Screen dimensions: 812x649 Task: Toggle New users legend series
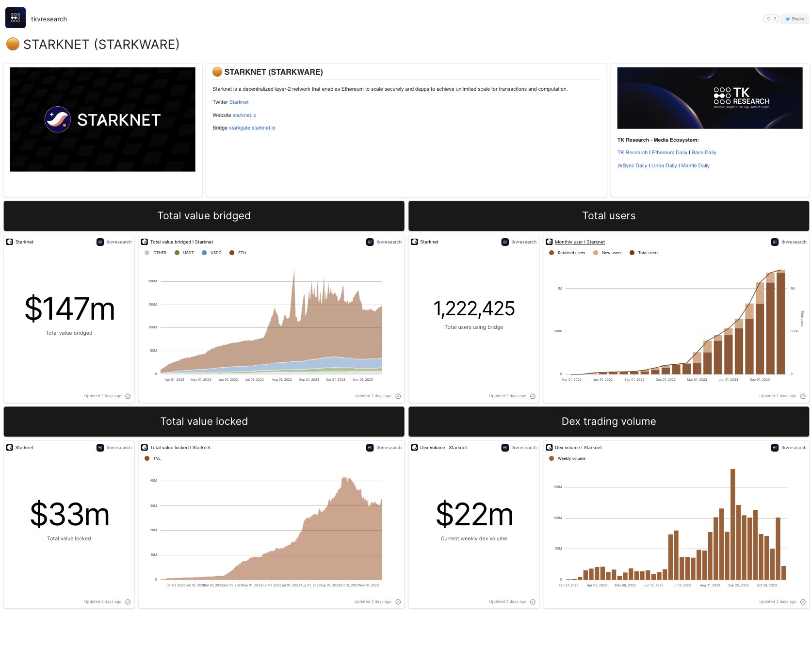coord(607,253)
